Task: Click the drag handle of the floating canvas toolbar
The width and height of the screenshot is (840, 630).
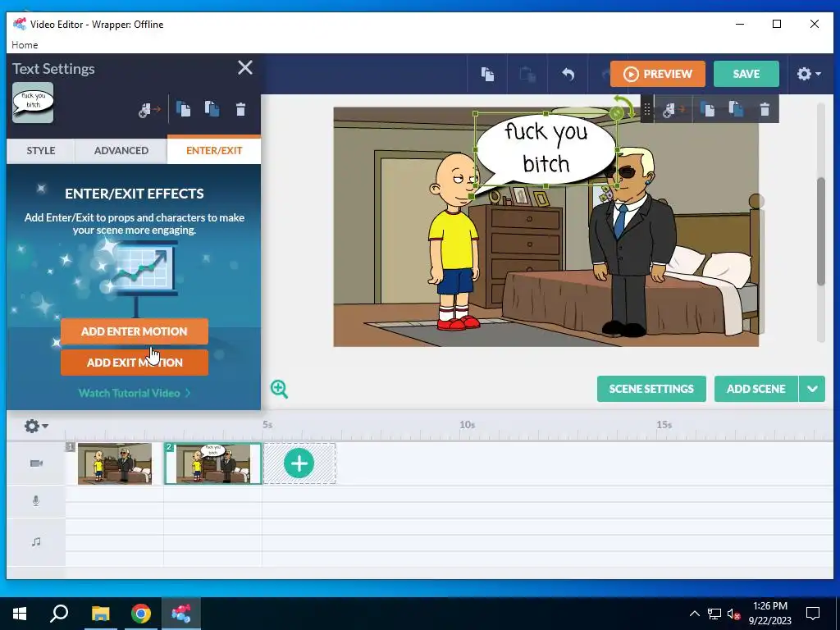Action: [x=646, y=110]
